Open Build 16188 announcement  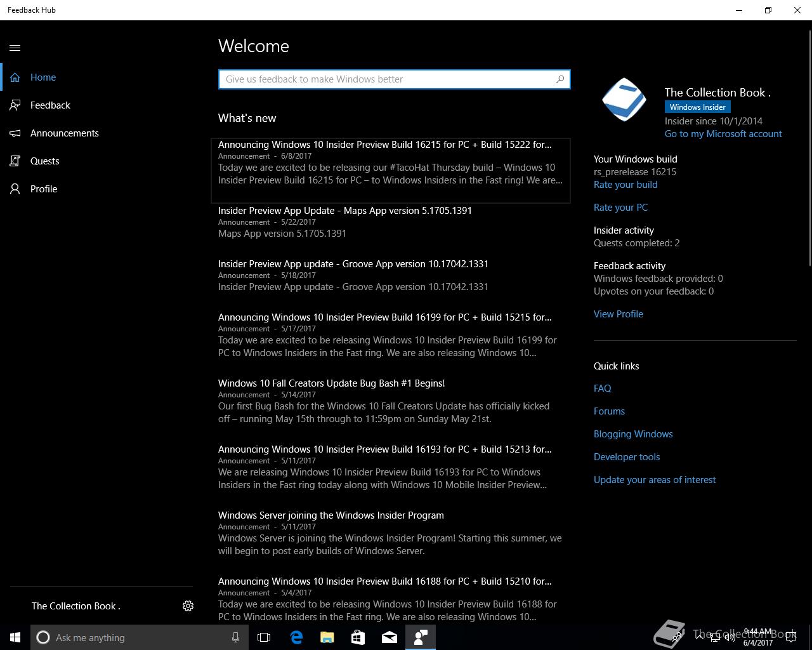(391, 599)
